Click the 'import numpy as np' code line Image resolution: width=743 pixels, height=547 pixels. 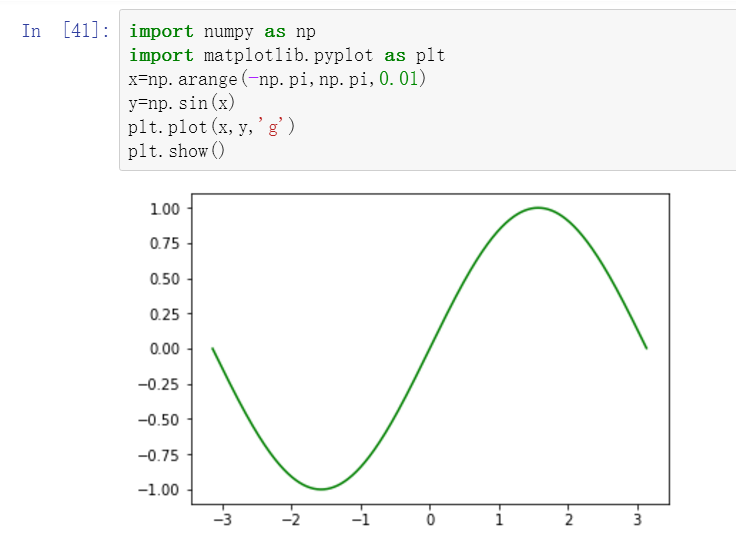[222, 32]
